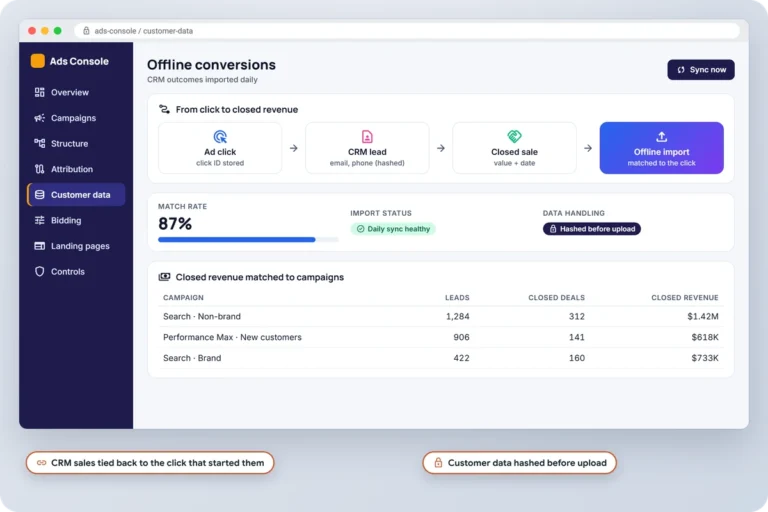The image size is (768, 512).
Task: Click the Campaigns megaphone icon
Action: (40, 118)
